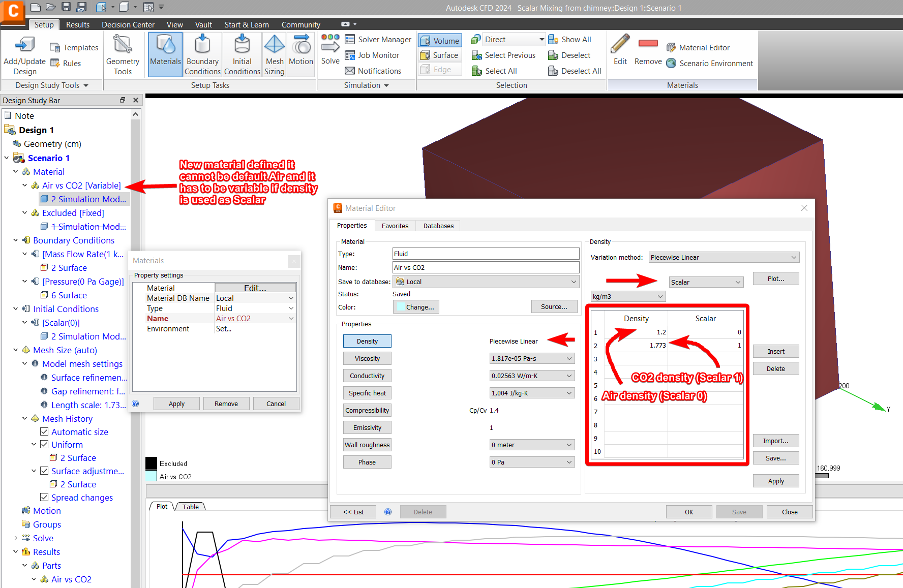The width and height of the screenshot is (903, 588).
Task: Uncheck the Uniform mesh option
Action: 44,444
